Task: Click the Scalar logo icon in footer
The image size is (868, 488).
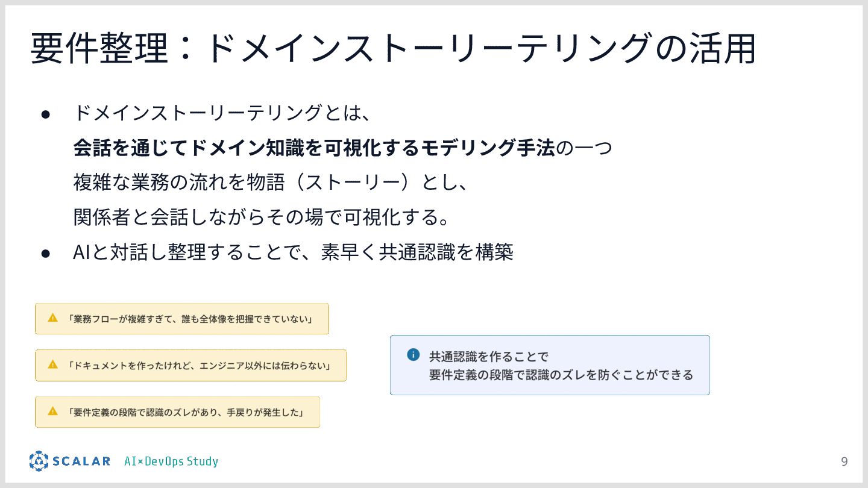Action: 39,461
